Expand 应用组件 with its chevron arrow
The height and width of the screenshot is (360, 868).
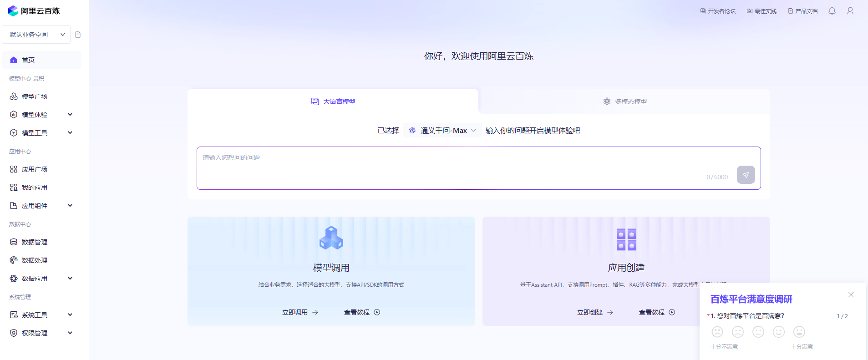click(x=70, y=206)
